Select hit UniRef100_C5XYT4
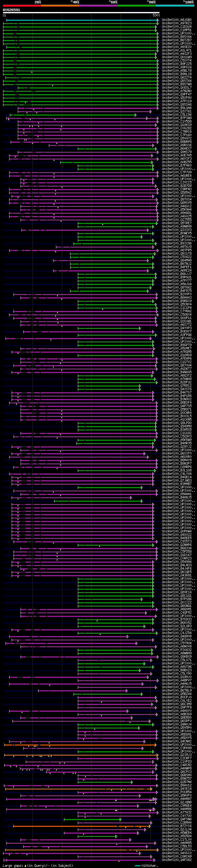 click(x=177, y=61)
